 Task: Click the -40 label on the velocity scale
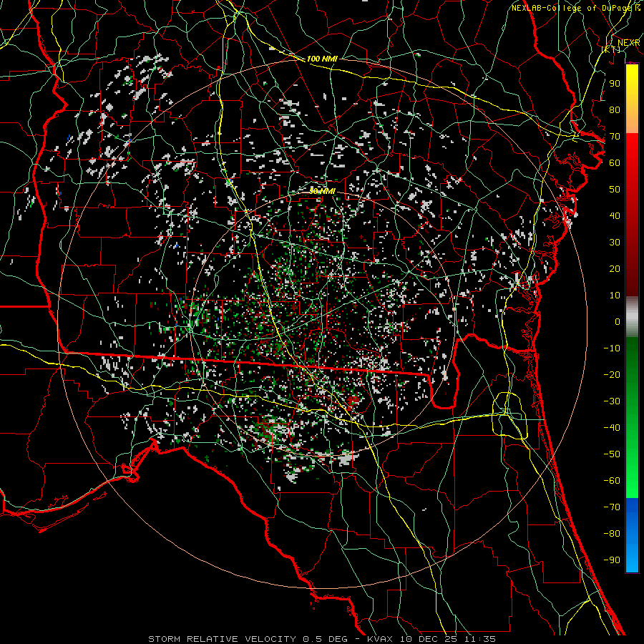612,428
